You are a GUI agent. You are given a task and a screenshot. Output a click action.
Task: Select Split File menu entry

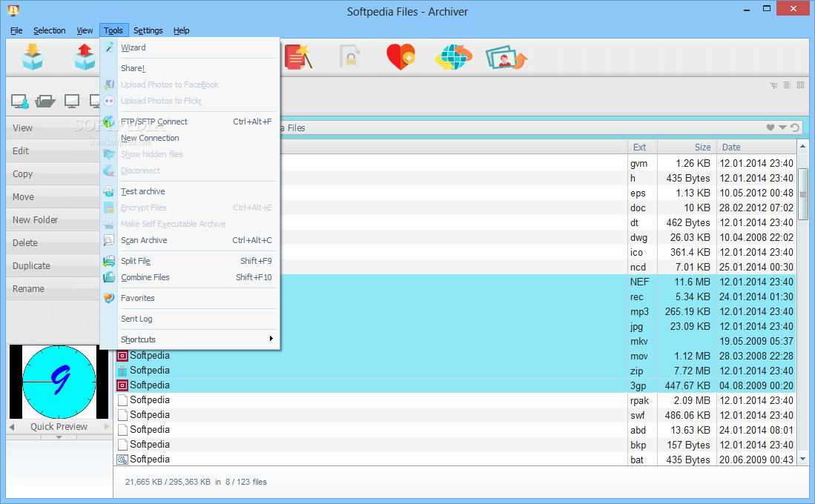click(191, 261)
